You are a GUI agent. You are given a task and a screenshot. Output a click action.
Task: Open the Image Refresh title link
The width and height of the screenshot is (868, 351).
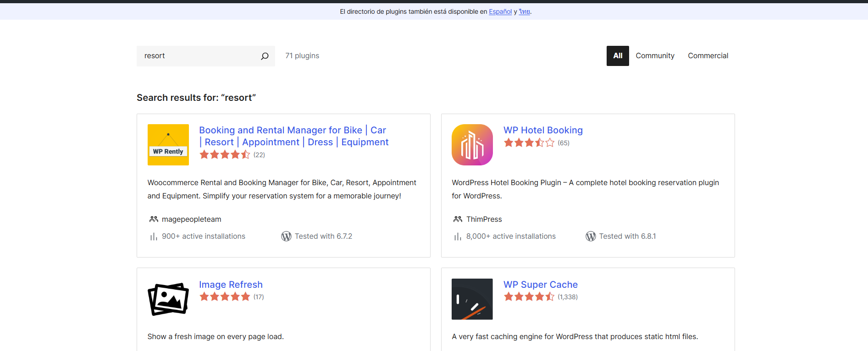(231, 285)
